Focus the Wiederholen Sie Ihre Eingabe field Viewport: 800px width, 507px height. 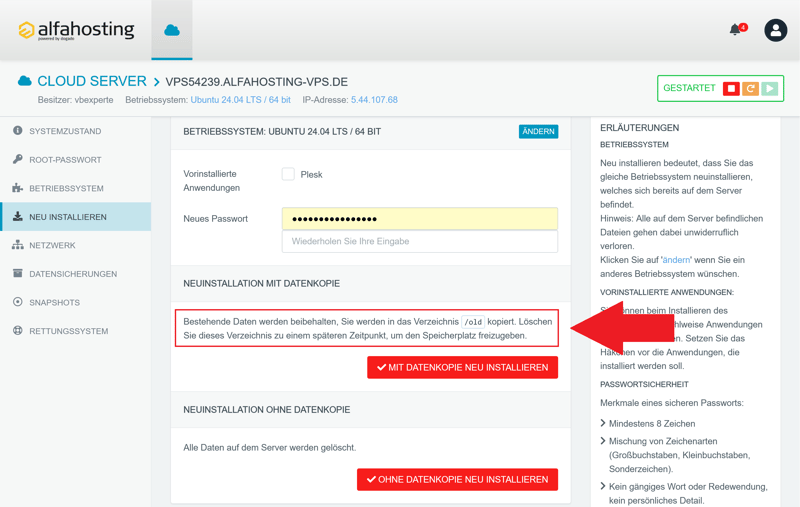(x=419, y=241)
